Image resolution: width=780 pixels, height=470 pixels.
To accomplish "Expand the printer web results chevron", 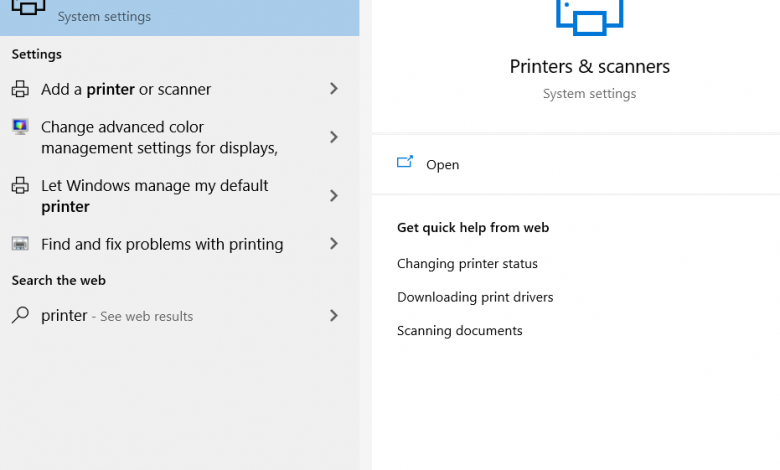I will [x=334, y=316].
